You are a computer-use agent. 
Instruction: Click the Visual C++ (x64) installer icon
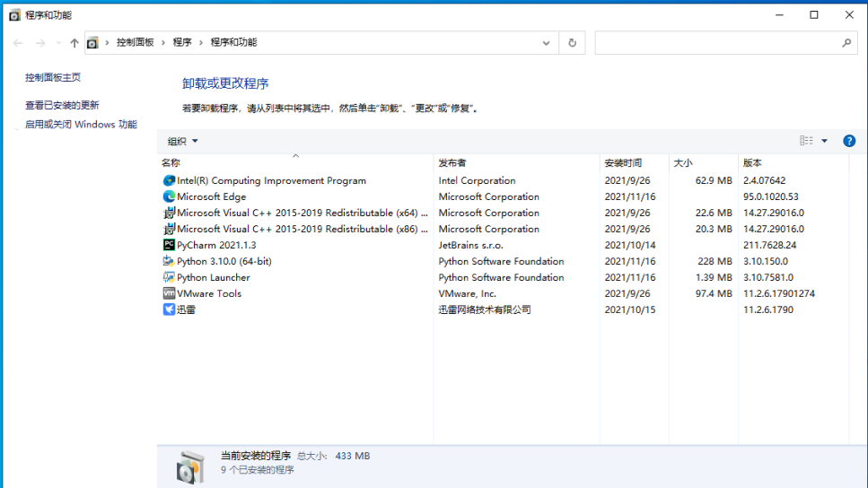click(x=169, y=213)
